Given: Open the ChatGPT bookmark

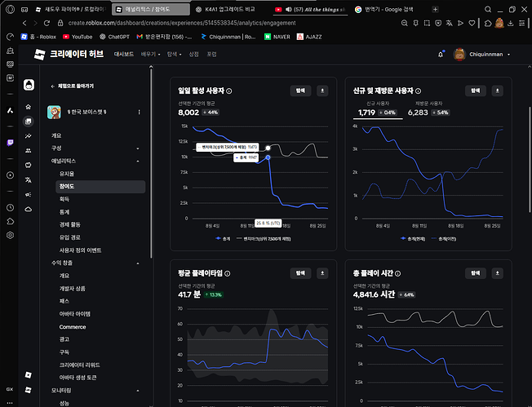Looking at the screenshot, I should pos(114,37).
